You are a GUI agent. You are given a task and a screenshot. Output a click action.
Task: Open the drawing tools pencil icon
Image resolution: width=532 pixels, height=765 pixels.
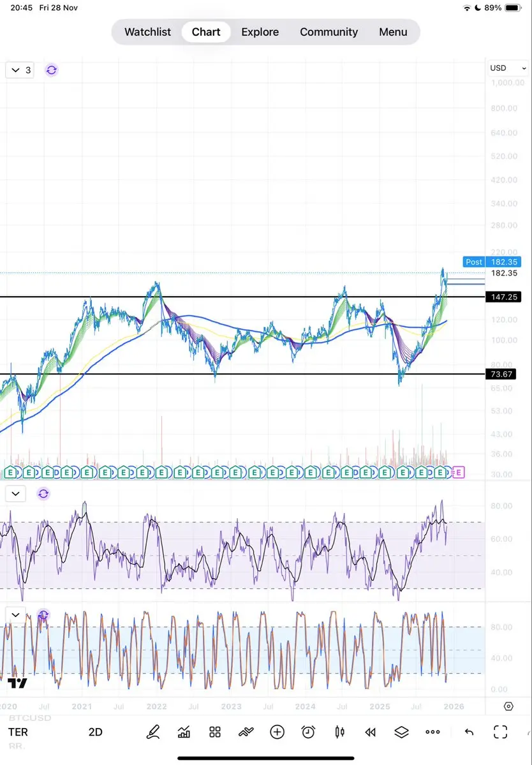click(153, 732)
